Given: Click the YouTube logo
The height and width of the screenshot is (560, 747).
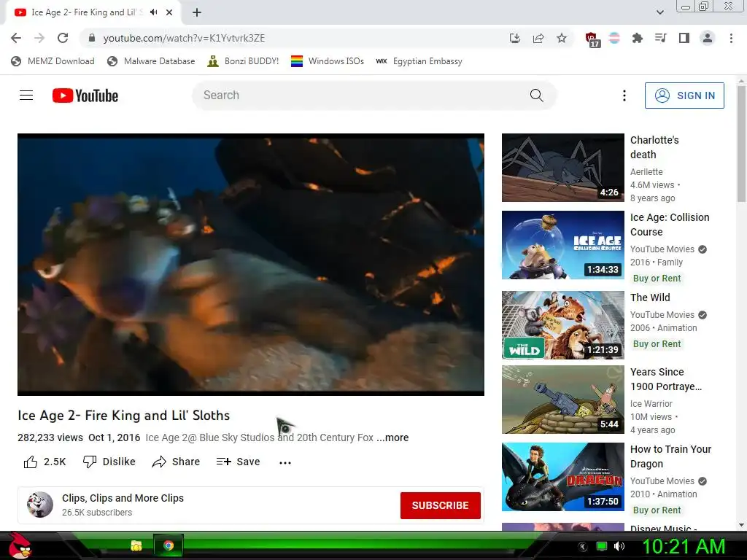Looking at the screenshot, I should pyautogui.click(x=85, y=96).
